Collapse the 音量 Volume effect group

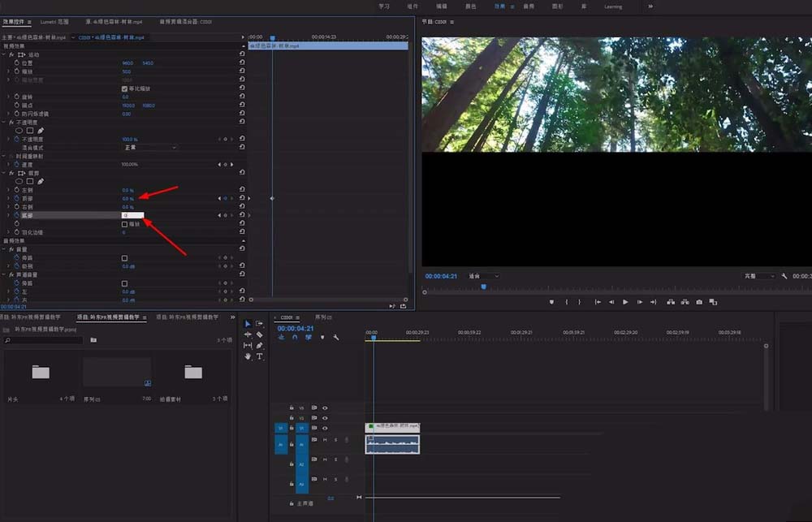click(x=4, y=249)
